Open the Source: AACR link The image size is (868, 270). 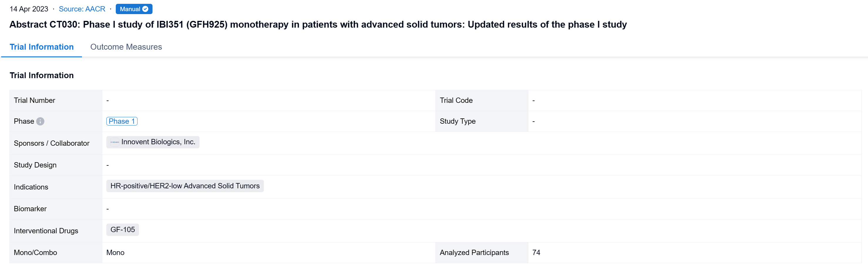point(82,9)
